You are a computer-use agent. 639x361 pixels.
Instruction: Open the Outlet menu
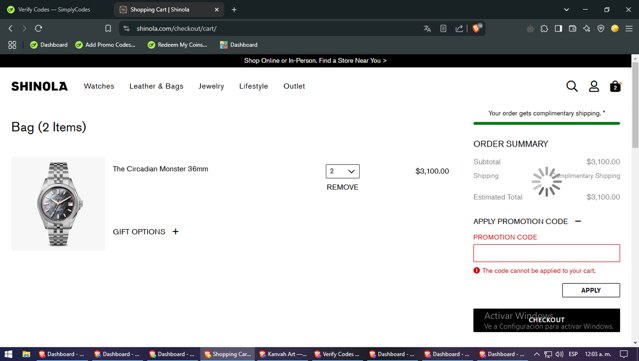294,86
